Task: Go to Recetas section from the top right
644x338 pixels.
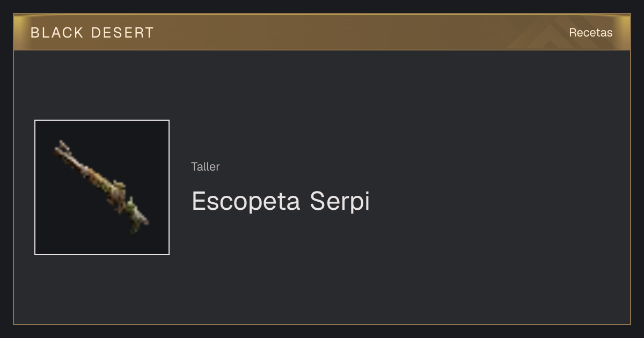Action: (590, 32)
